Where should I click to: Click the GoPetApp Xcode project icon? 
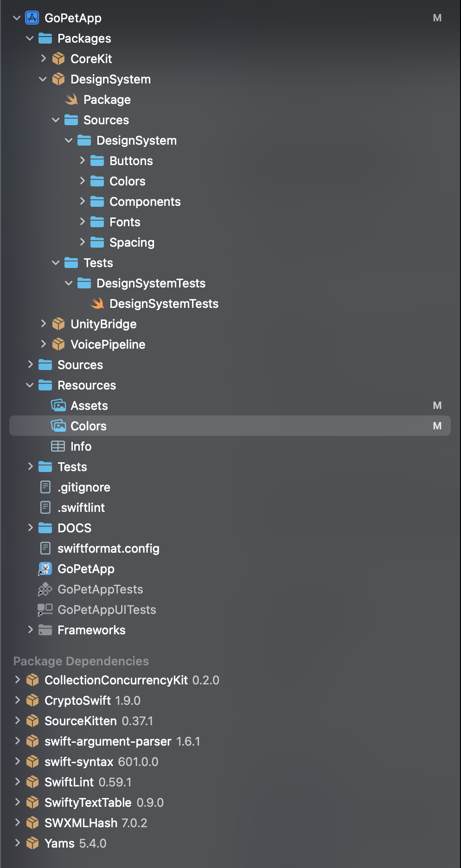point(32,18)
